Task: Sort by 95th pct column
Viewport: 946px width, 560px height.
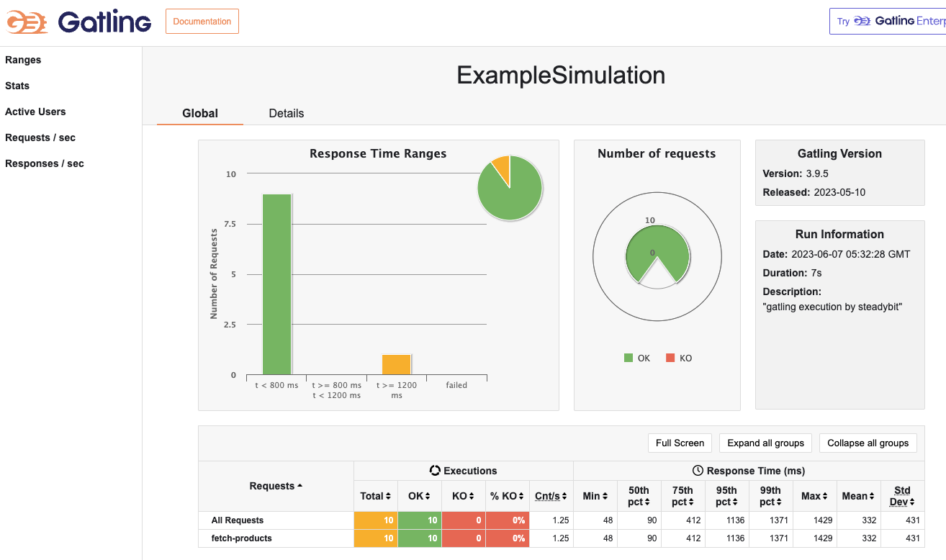Action: pyautogui.click(x=727, y=496)
